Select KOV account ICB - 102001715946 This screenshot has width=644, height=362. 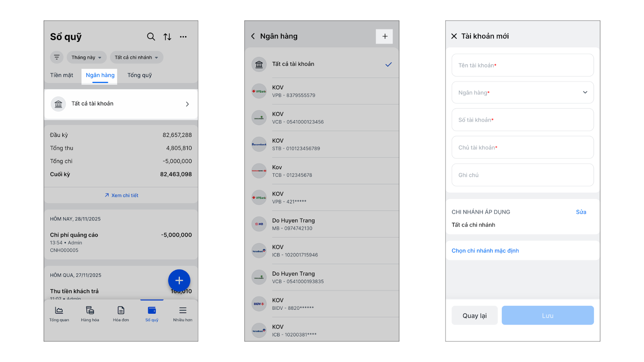click(322, 251)
